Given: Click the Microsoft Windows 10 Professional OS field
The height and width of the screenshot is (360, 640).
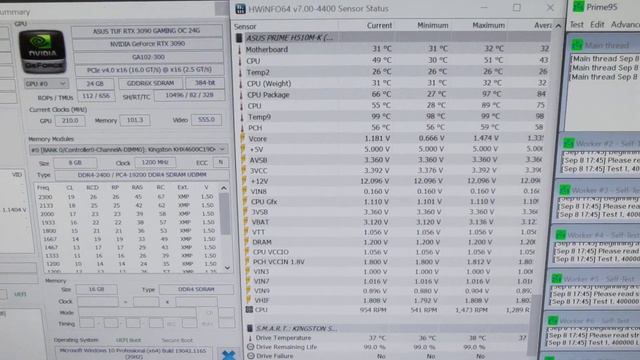Looking at the screenshot, I should (133, 353).
